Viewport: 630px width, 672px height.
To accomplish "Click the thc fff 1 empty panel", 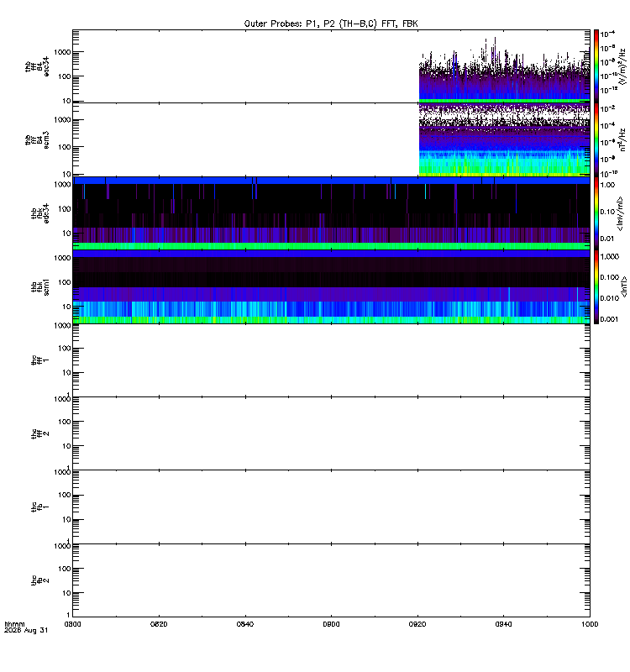I will (x=331, y=360).
